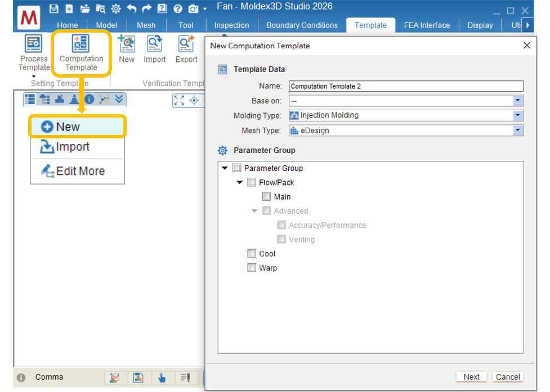
Task: Click New in Verification Template group
Action: 127,49
